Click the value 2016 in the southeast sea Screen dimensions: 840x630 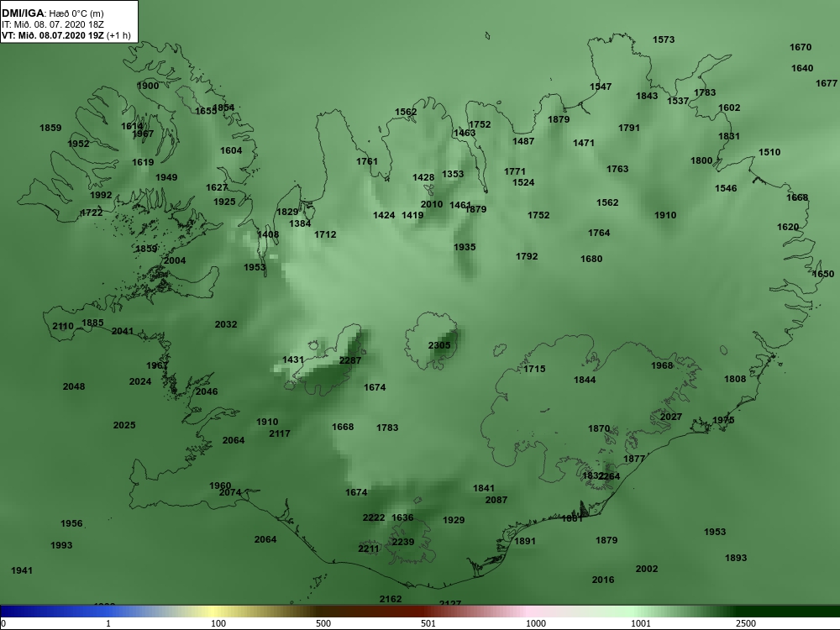click(x=603, y=580)
